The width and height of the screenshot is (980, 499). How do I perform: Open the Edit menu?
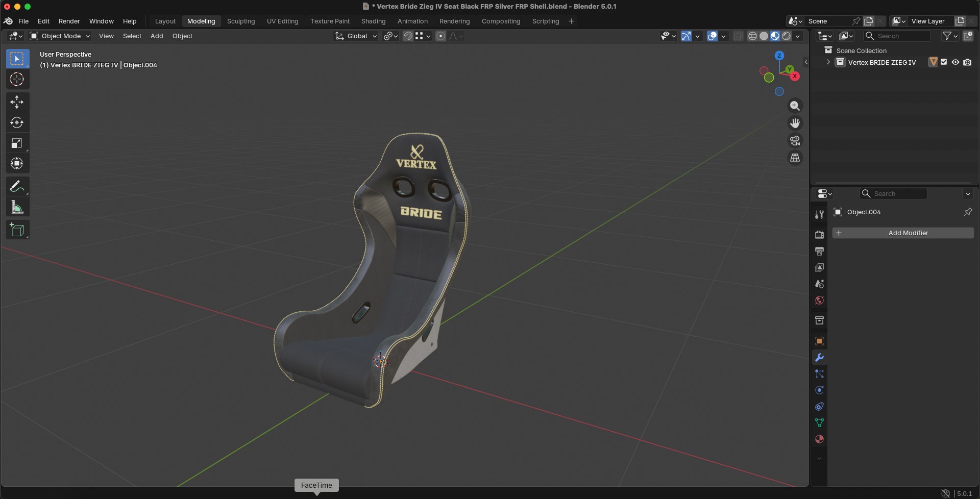click(x=43, y=21)
